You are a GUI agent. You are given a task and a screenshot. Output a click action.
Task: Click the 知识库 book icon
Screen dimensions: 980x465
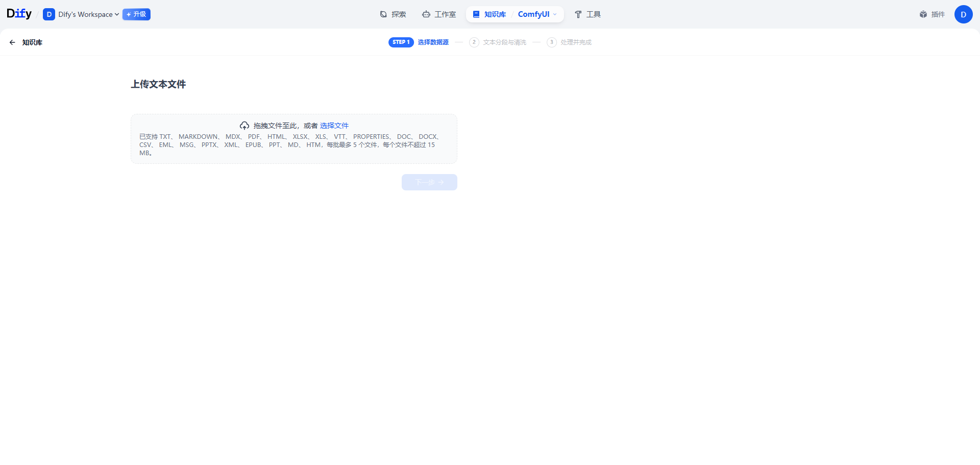[x=476, y=14]
